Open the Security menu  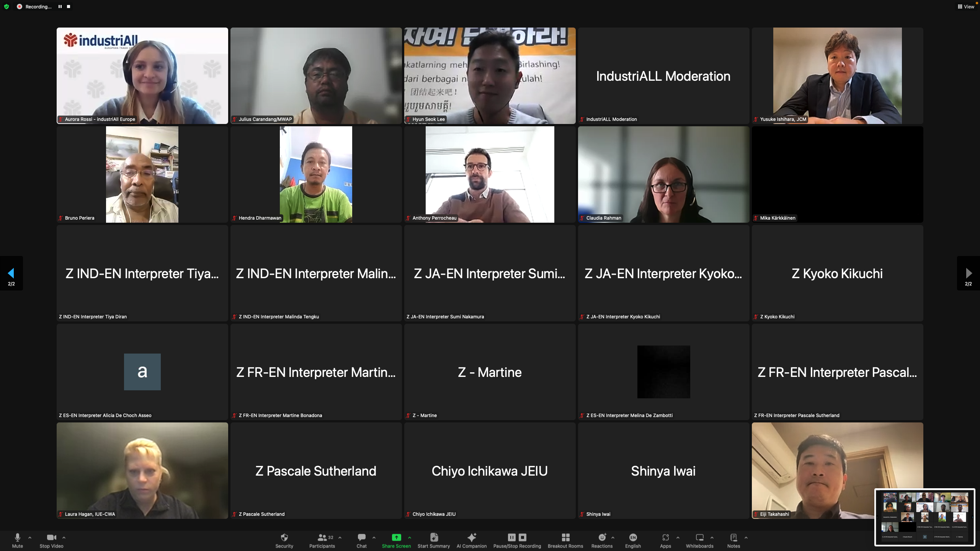point(284,540)
